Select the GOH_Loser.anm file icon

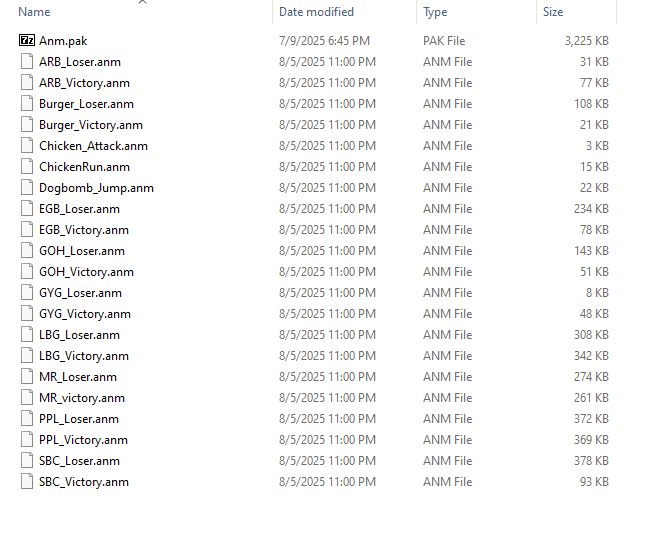pos(27,250)
